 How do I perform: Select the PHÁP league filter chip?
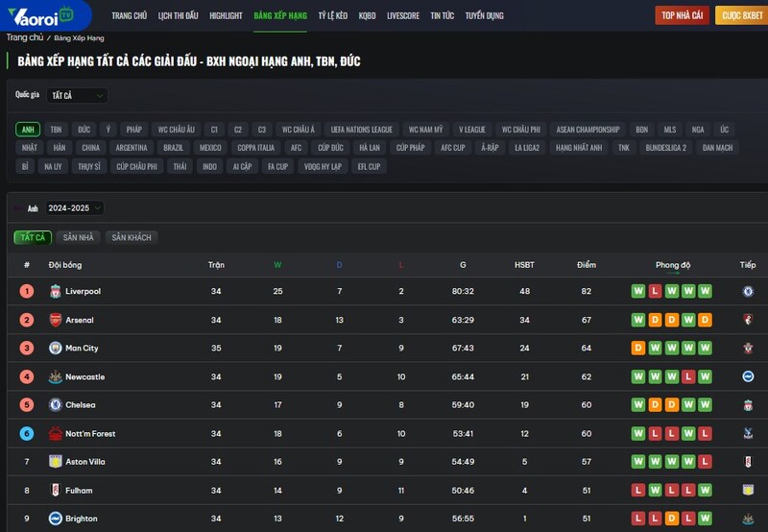coord(134,130)
